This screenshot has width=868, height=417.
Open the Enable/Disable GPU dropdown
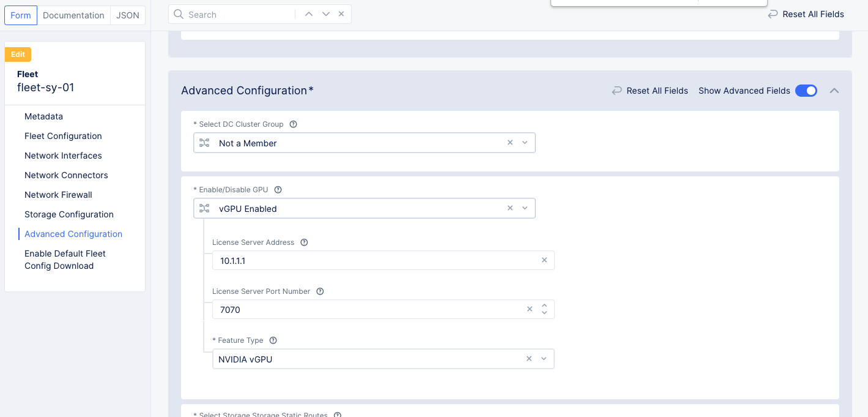click(x=524, y=208)
